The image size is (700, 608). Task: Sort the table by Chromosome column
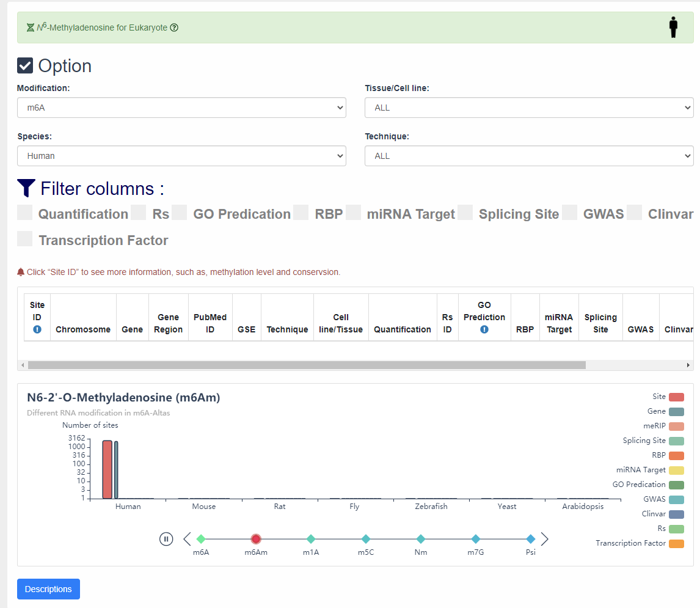click(83, 329)
